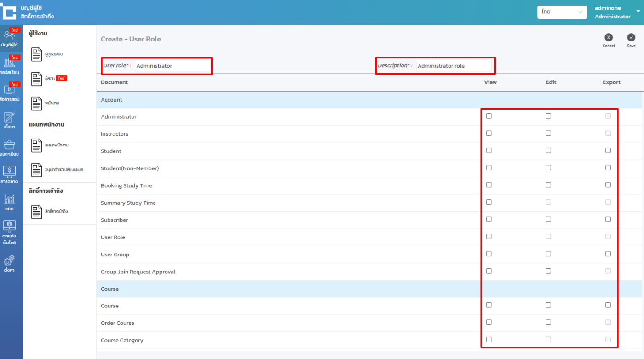The width and height of the screenshot is (644, 359).
Task: Click the User role input field
Action: pos(172,66)
